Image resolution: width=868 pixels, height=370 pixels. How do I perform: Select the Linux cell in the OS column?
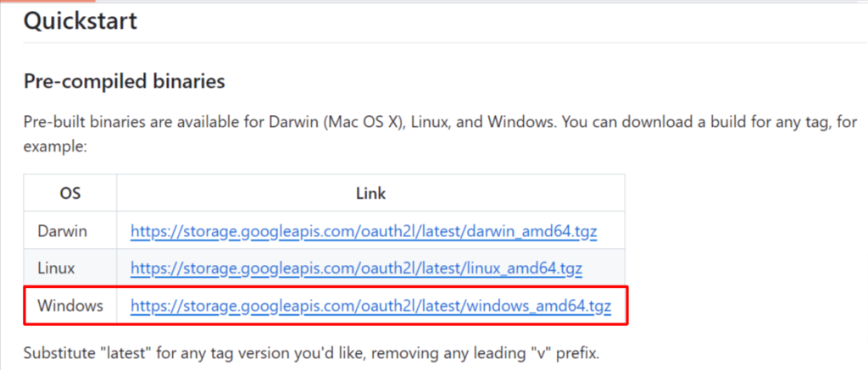pyautogui.click(x=57, y=268)
